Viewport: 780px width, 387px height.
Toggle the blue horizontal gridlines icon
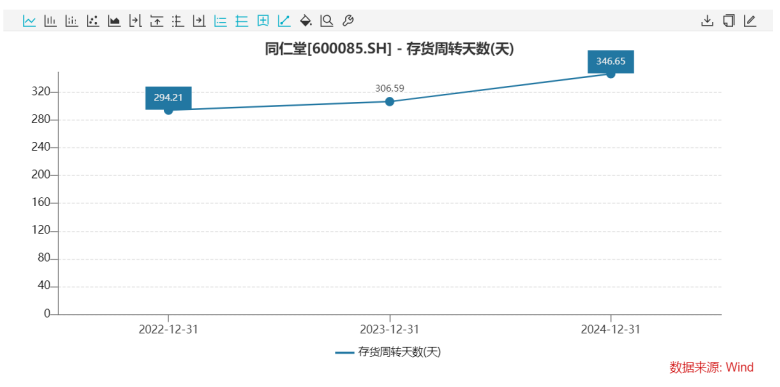(242, 21)
